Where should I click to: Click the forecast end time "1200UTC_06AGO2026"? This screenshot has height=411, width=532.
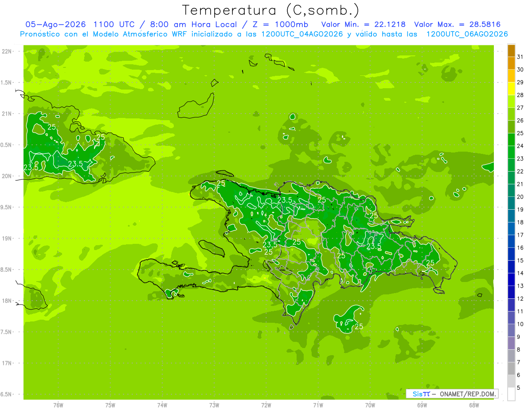pyautogui.click(x=467, y=34)
